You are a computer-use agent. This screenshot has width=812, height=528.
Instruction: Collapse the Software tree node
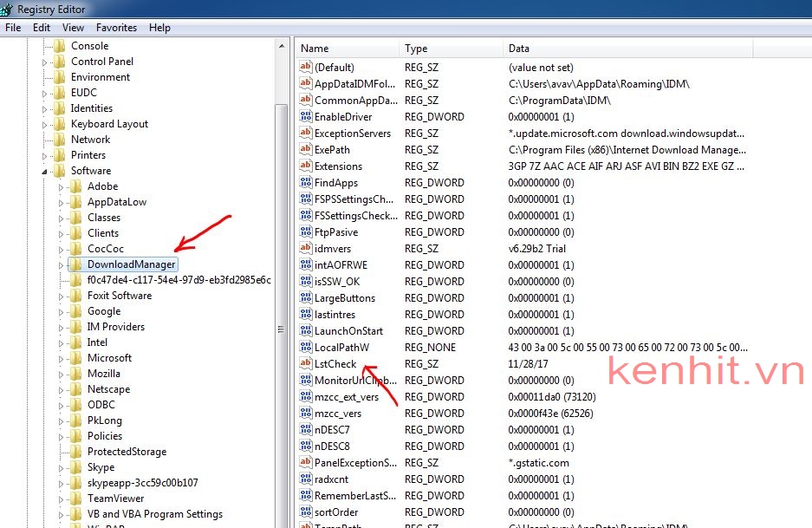[x=45, y=172]
